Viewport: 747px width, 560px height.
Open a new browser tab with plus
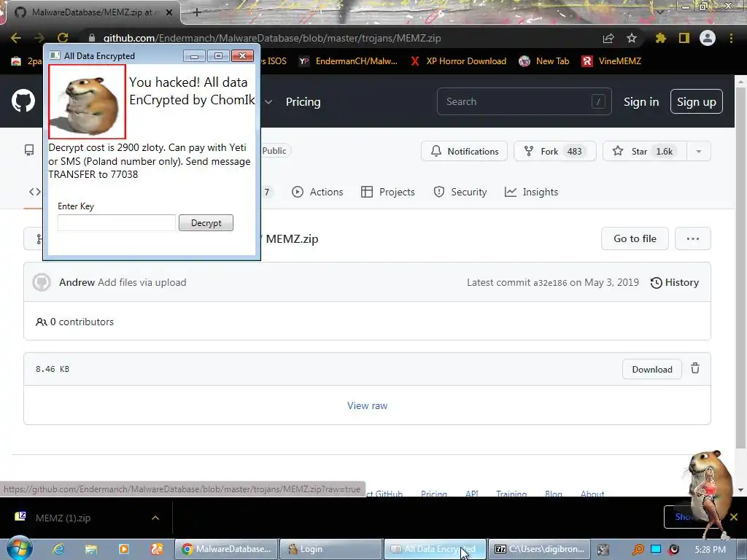197,12
